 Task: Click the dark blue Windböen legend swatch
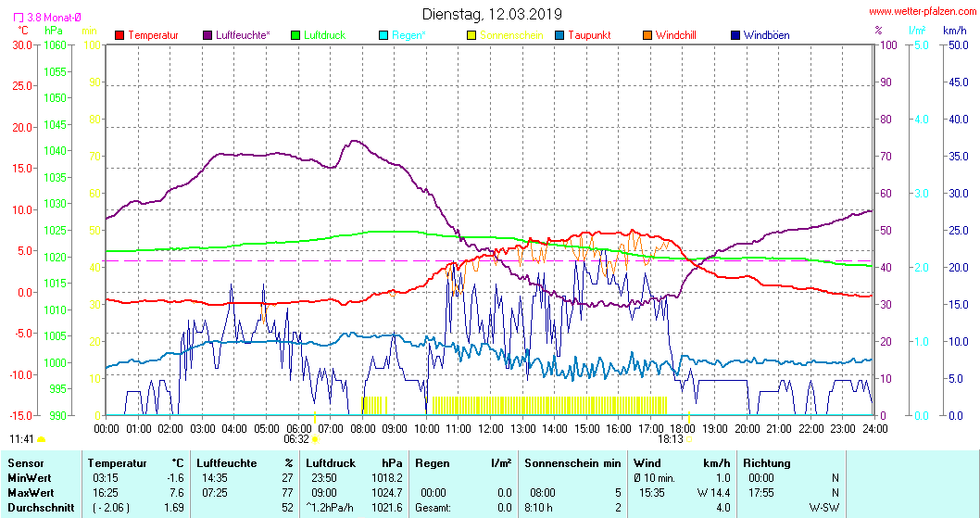pyautogui.click(x=735, y=35)
